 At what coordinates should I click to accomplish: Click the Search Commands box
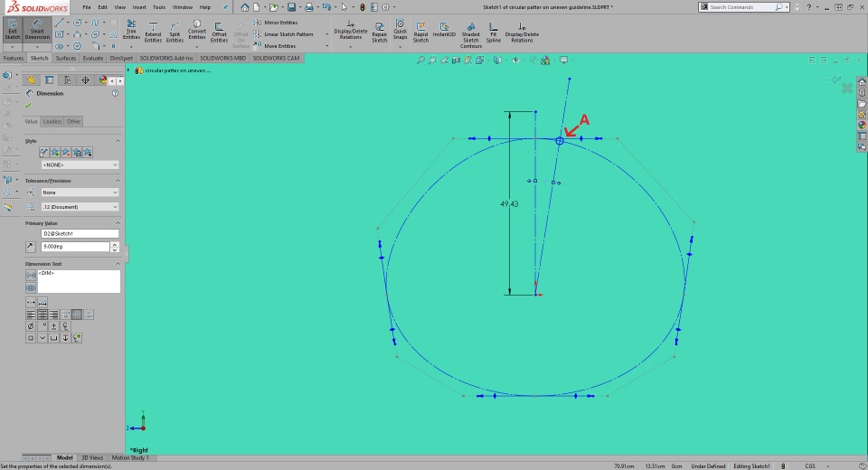(743, 7)
